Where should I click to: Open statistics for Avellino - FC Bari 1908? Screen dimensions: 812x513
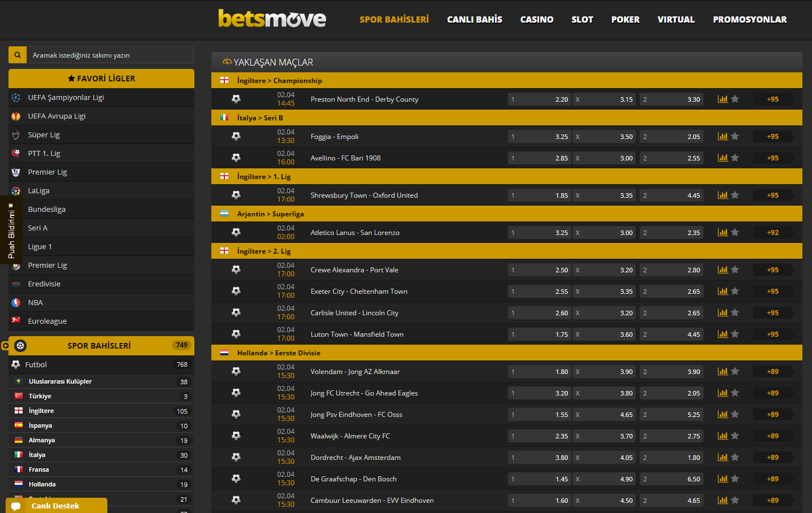tap(723, 158)
